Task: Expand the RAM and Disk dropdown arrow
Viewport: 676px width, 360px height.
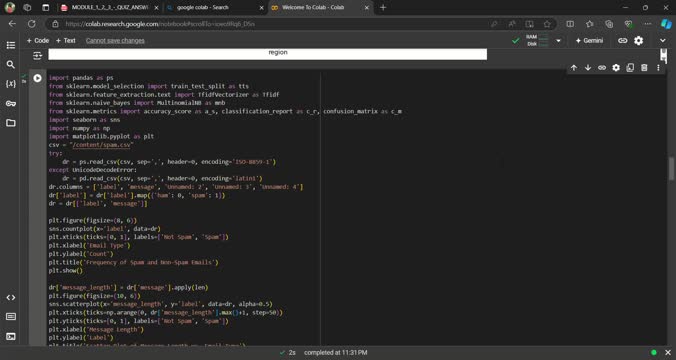Action: (558, 41)
